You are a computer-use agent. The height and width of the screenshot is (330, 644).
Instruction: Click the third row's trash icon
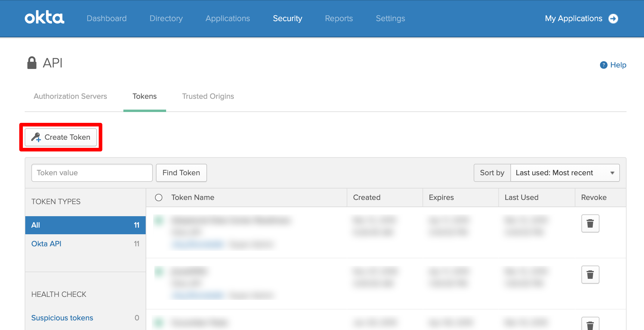590,324
